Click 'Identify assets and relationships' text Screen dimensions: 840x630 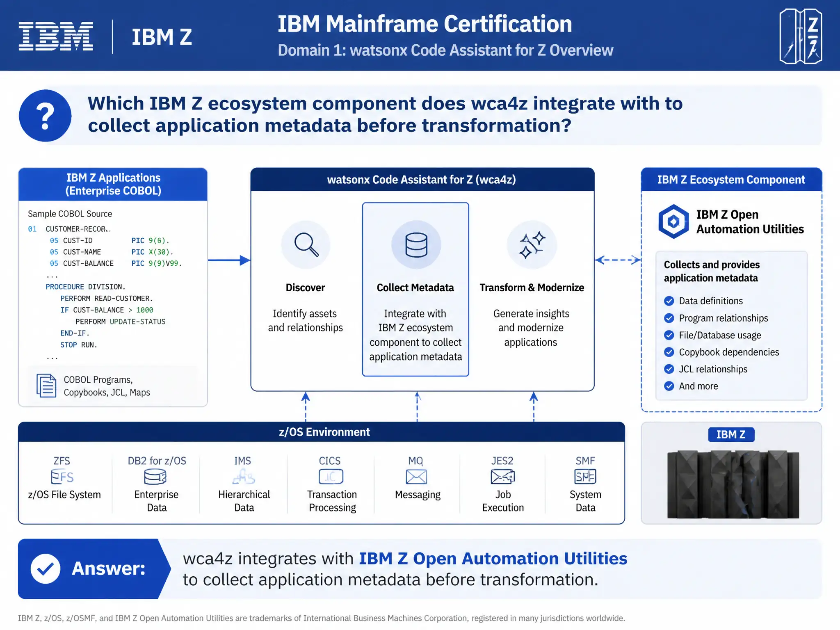(x=306, y=321)
